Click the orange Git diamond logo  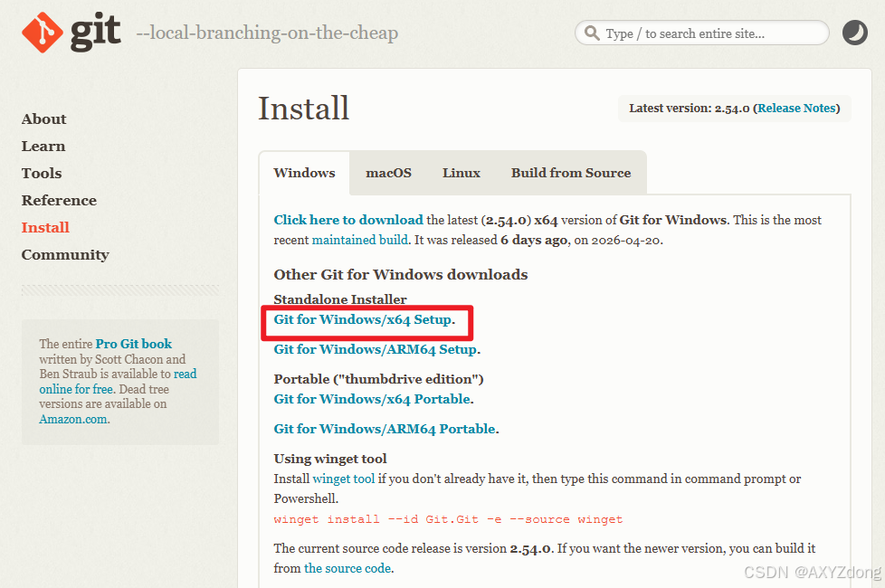click(43, 33)
